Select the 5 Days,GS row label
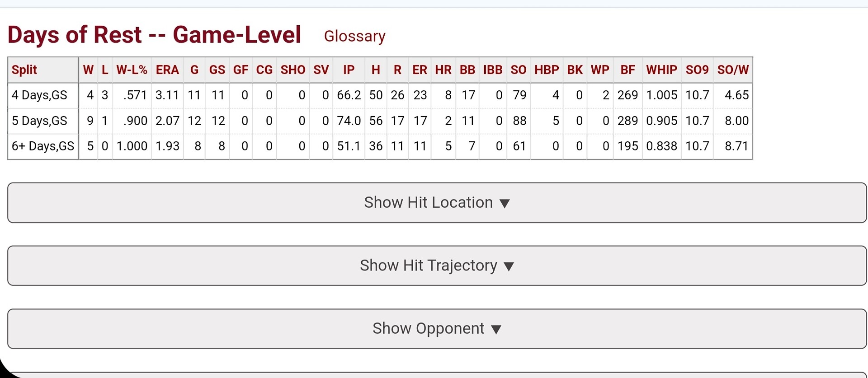The width and height of the screenshot is (868, 378). (39, 121)
